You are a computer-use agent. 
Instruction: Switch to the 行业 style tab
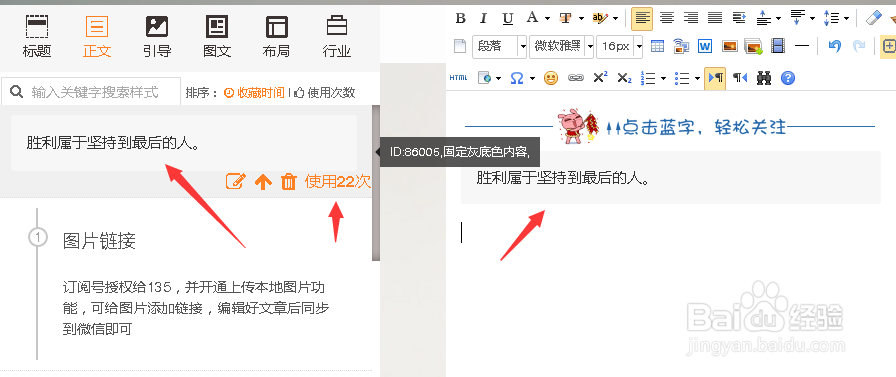tap(337, 36)
